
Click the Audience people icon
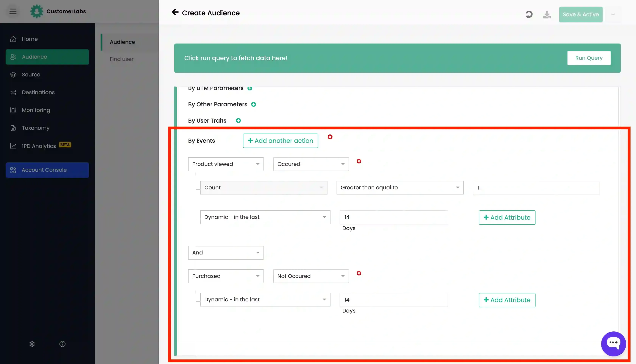click(13, 57)
